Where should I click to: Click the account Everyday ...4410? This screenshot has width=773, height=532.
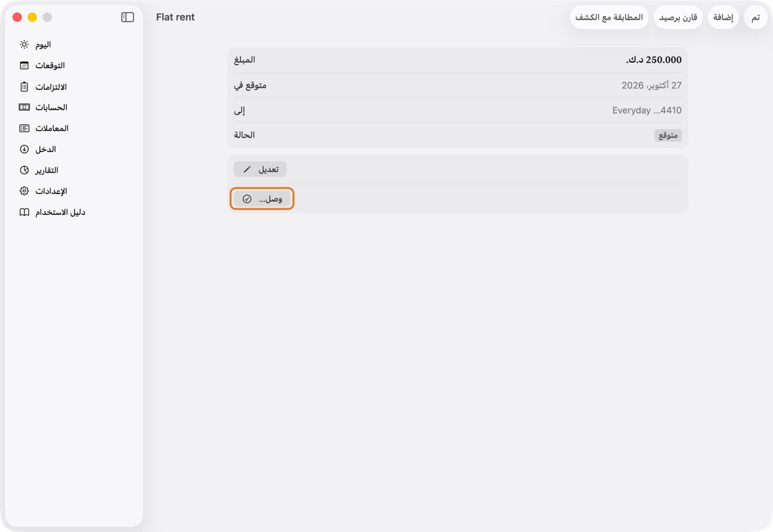click(x=647, y=111)
